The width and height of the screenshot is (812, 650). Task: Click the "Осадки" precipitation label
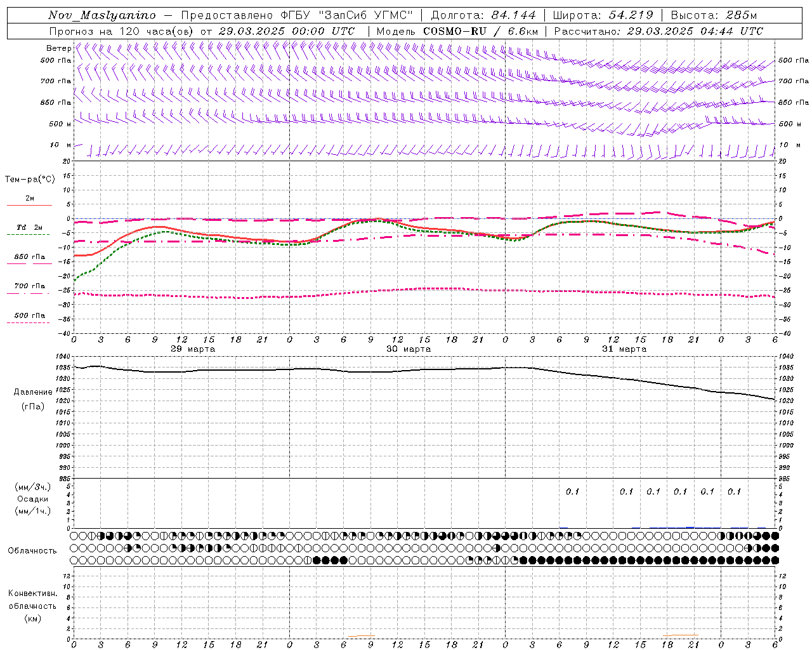[x=33, y=499]
